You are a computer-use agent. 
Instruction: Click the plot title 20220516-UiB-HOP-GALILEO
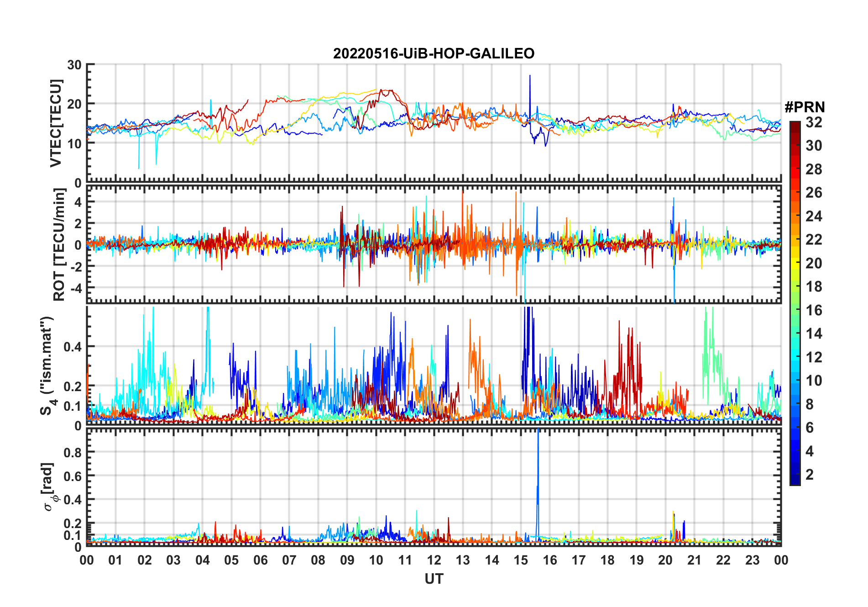434,54
